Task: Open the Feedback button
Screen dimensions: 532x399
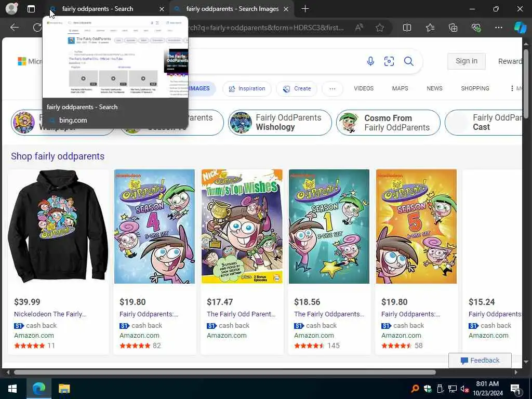Action: (x=480, y=361)
